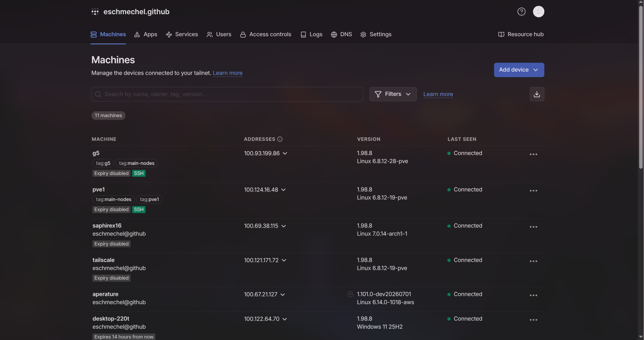Open the three-dot menu for g5

(x=533, y=154)
